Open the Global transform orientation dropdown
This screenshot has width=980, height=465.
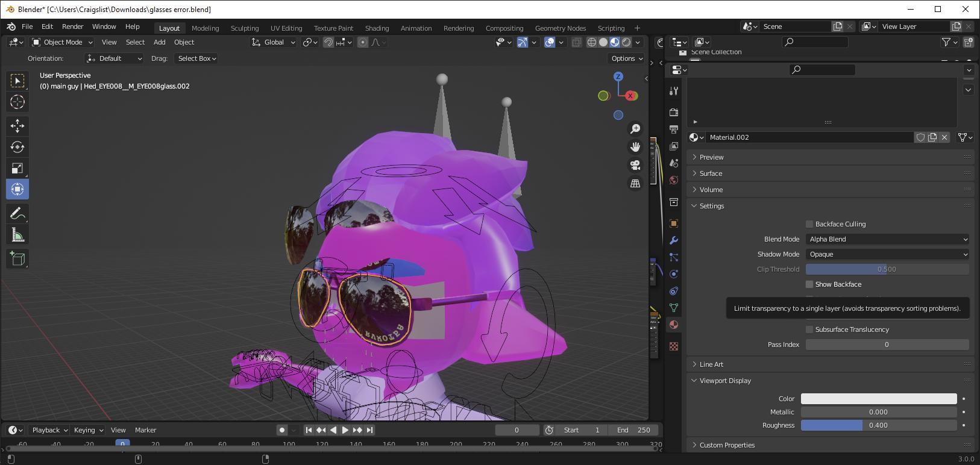coord(274,42)
